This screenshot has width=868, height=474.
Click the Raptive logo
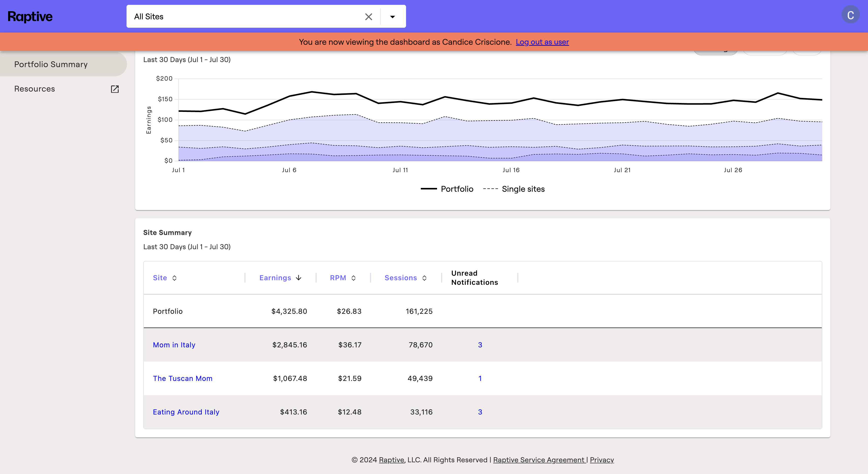(x=30, y=17)
